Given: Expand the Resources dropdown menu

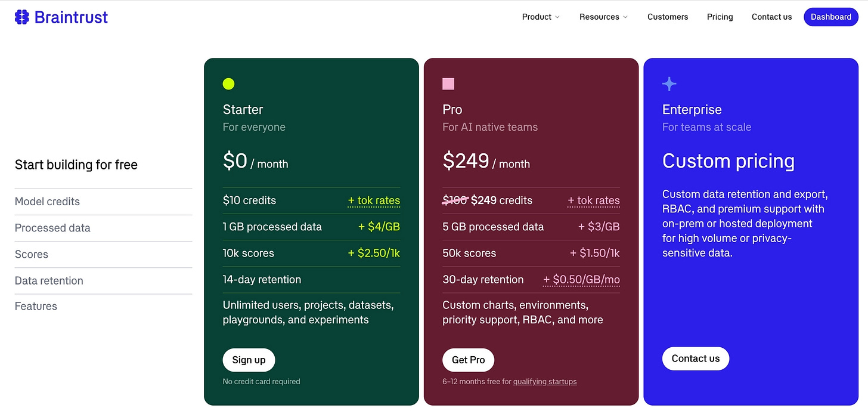Looking at the screenshot, I should [603, 17].
